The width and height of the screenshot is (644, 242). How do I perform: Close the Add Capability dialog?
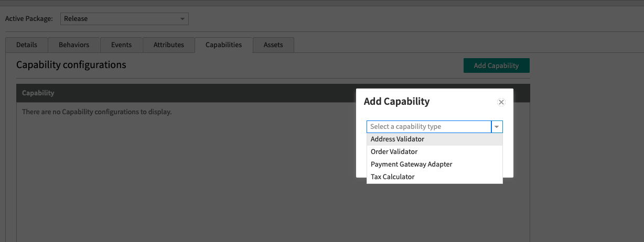click(501, 102)
